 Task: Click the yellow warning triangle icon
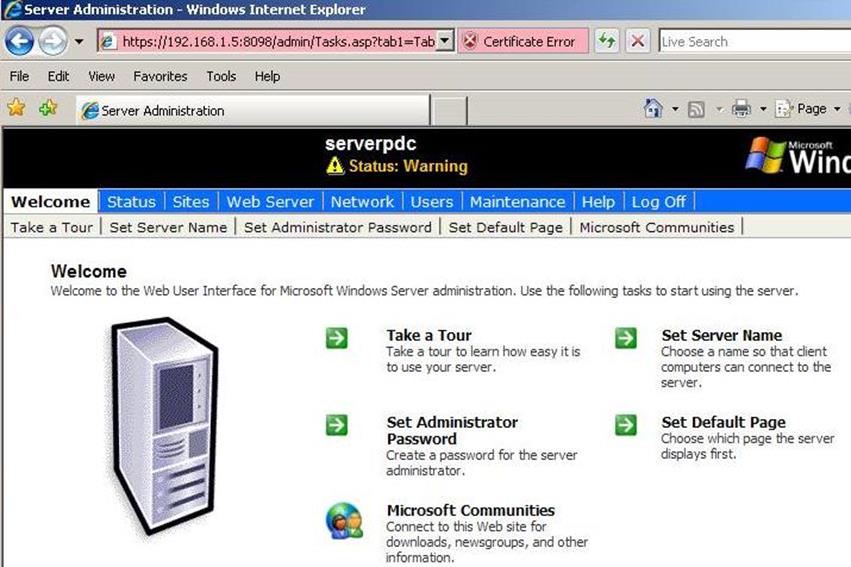(335, 165)
